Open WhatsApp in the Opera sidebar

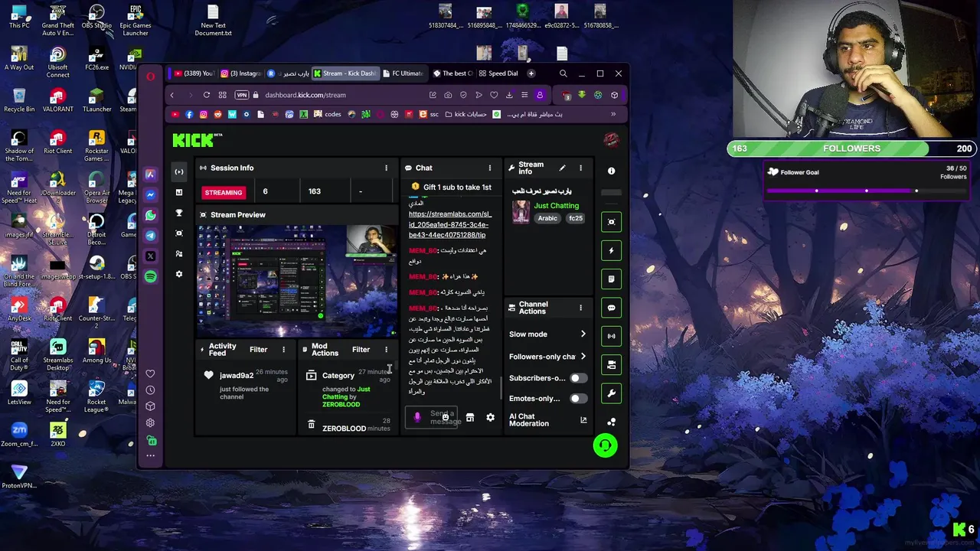[150, 216]
